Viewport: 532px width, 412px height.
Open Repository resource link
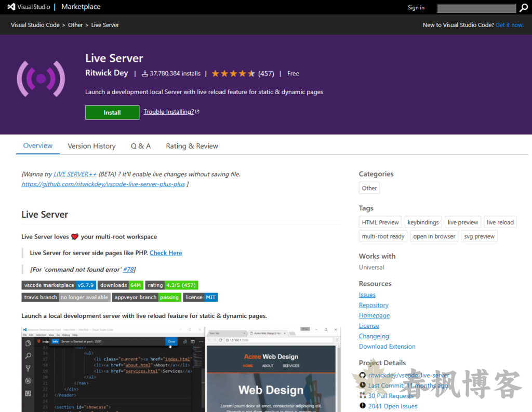374,305
